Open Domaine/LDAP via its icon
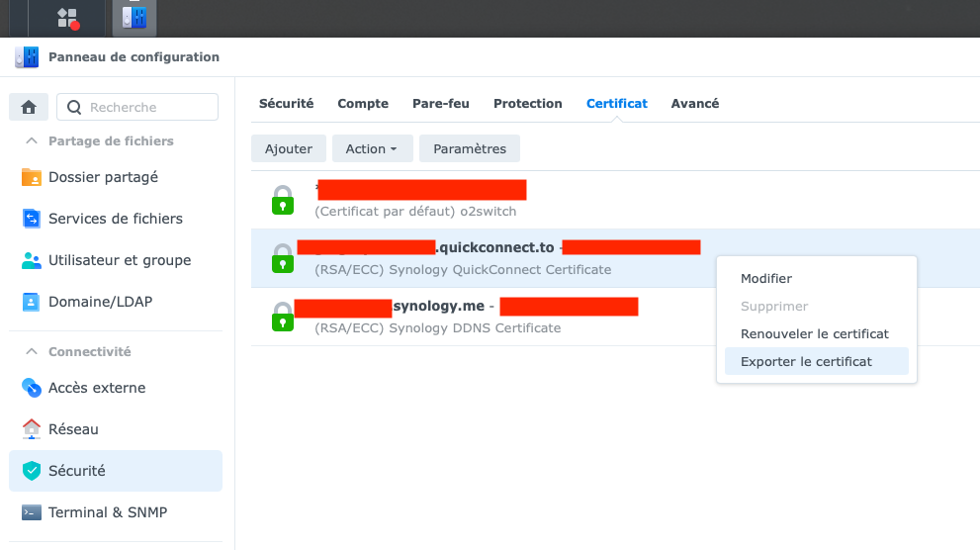980x550 pixels. tap(32, 302)
